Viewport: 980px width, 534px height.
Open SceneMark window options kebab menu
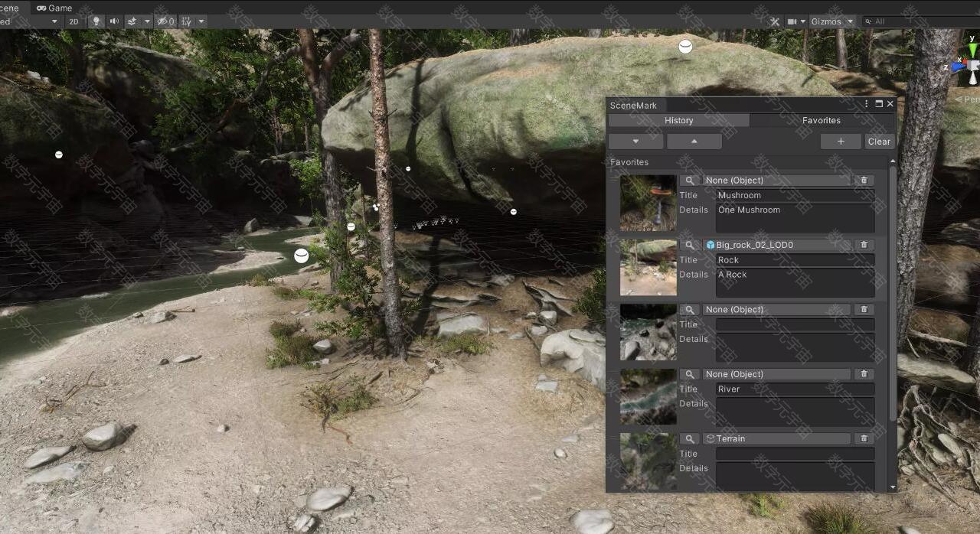click(867, 104)
